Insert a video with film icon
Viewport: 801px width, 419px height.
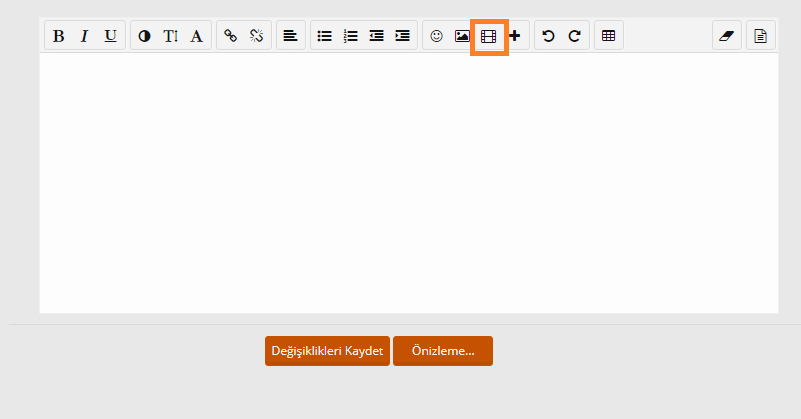(x=489, y=36)
